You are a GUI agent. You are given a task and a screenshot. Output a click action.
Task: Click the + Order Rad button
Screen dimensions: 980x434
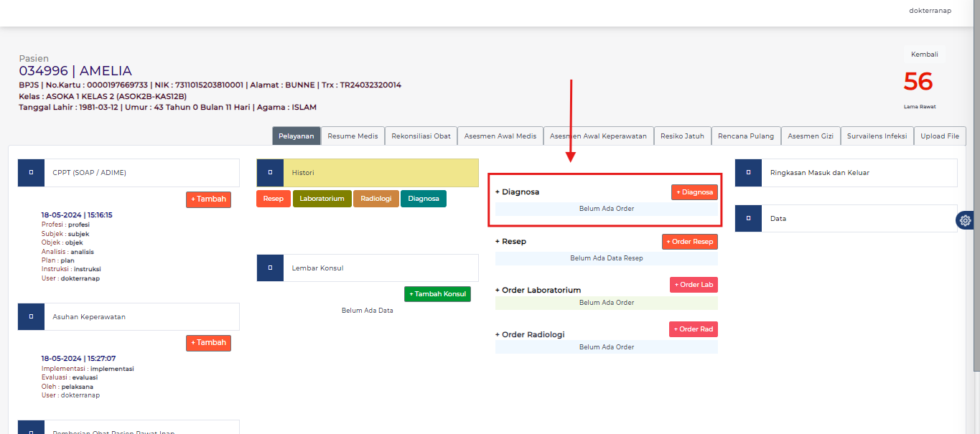(x=694, y=329)
